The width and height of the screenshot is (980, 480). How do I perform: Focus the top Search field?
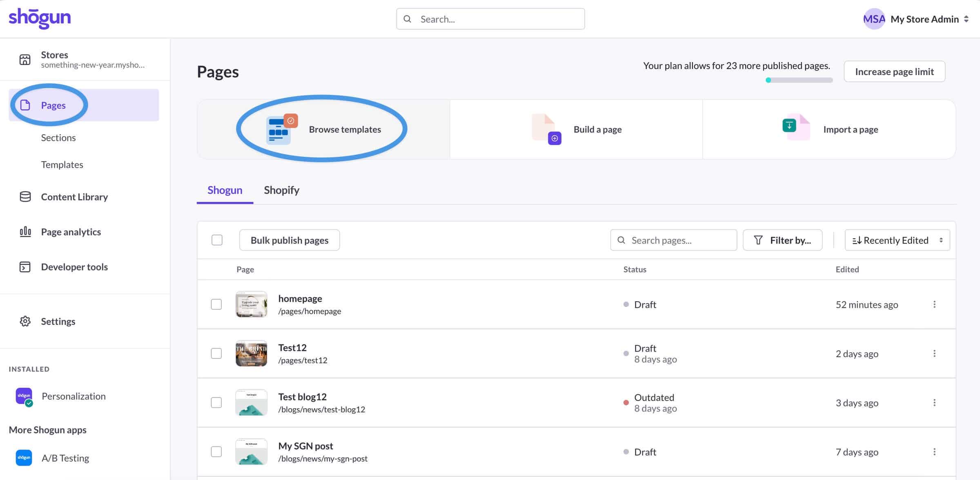click(490, 19)
